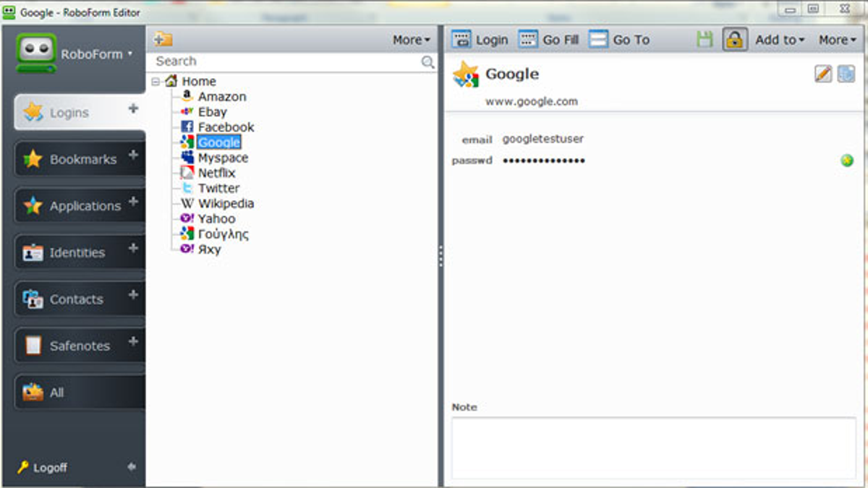Switch to the Bookmarks tab
The image size is (868, 488).
tap(80, 159)
